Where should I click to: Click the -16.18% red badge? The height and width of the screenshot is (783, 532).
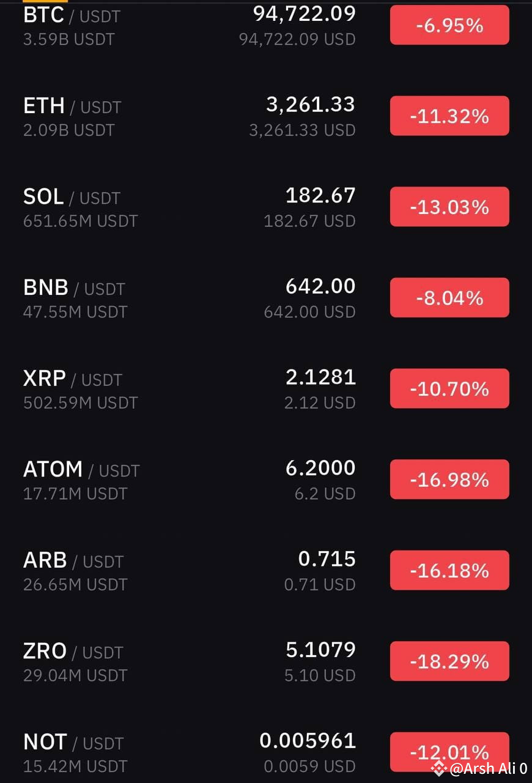pos(449,570)
